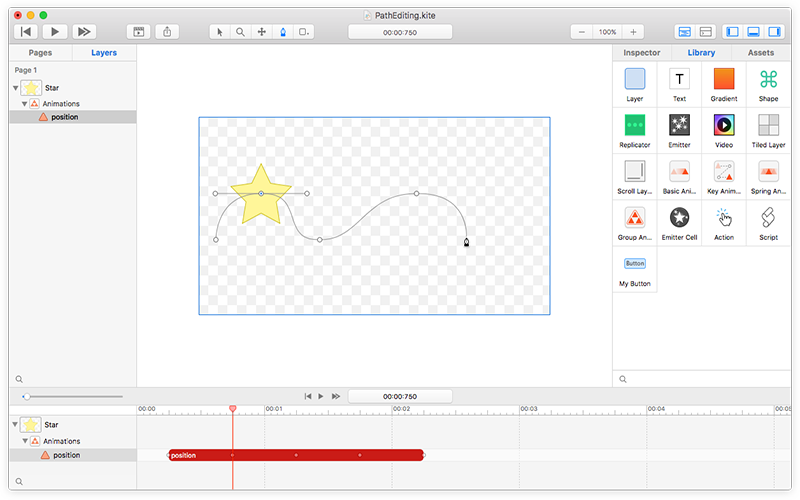800x500 pixels.
Task: Choose Scroll Layer item in Library
Action: click(x=635, y=177)
